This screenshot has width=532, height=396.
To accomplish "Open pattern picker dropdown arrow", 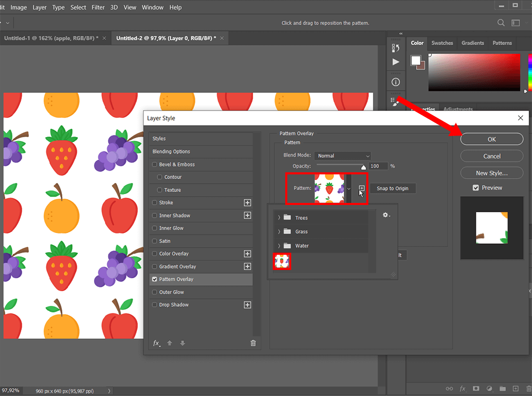I will tap(349, 188).
